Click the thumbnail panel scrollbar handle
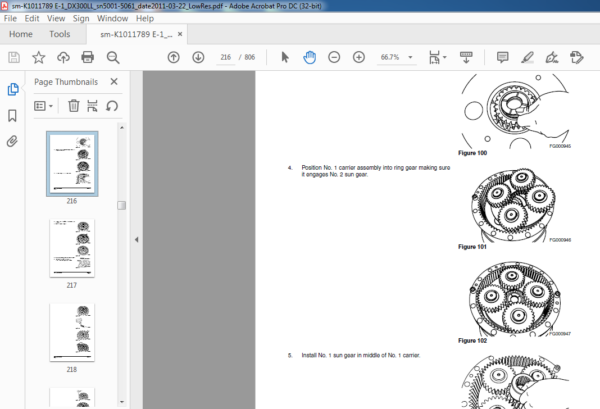Viewport: 600px width, 409px height. [x=122, y=205]
